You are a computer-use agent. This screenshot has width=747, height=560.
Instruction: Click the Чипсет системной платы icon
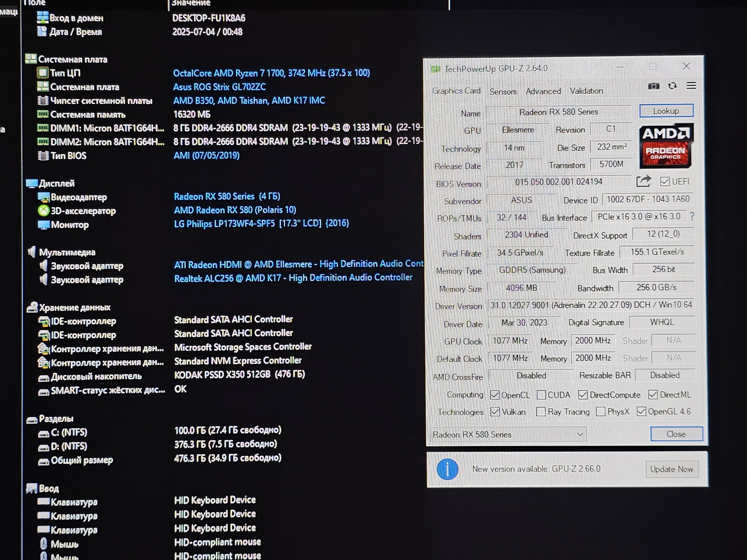click(43, 100)
